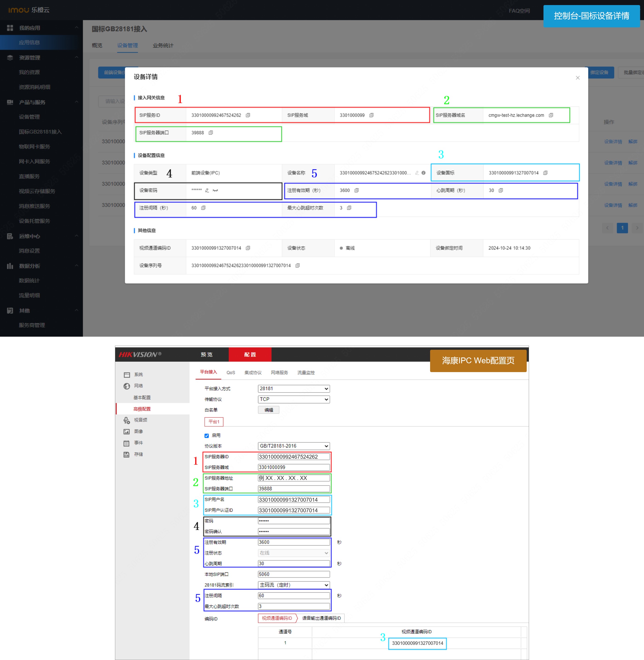Copy the 注册间隔 value 60
Viewport: 644px width, 660px height.
[203, 208]
